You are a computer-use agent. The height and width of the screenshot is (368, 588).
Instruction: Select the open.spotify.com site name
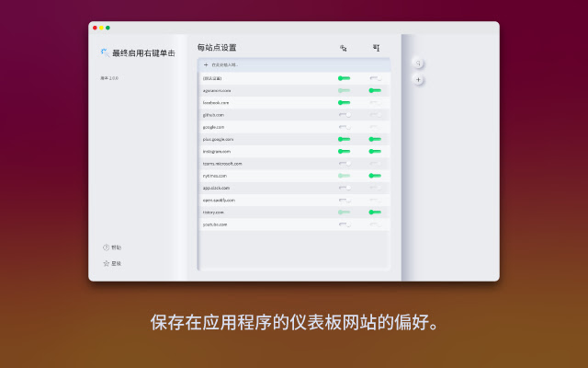219,201
